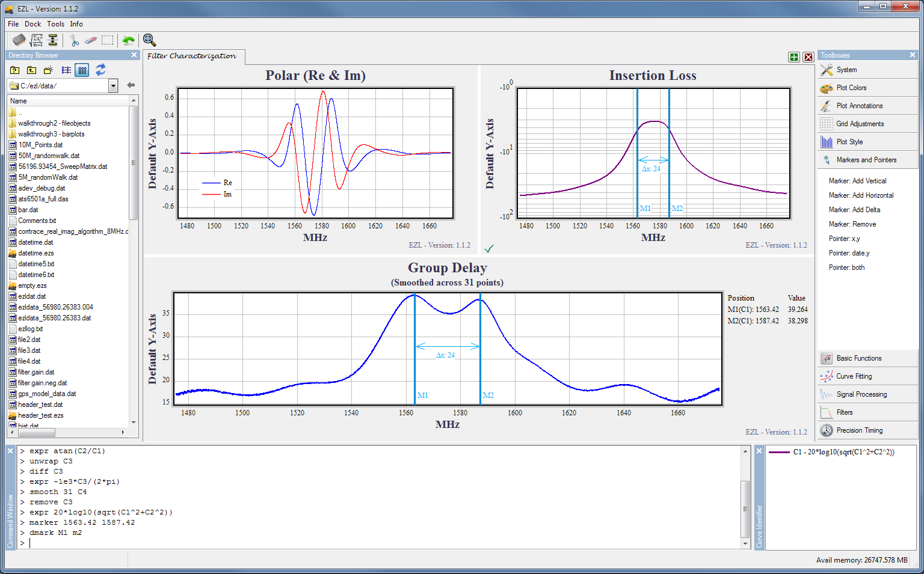Screen dimensions: 924x574
Task: Click the purple C1 curve color line
Action: 779,452
